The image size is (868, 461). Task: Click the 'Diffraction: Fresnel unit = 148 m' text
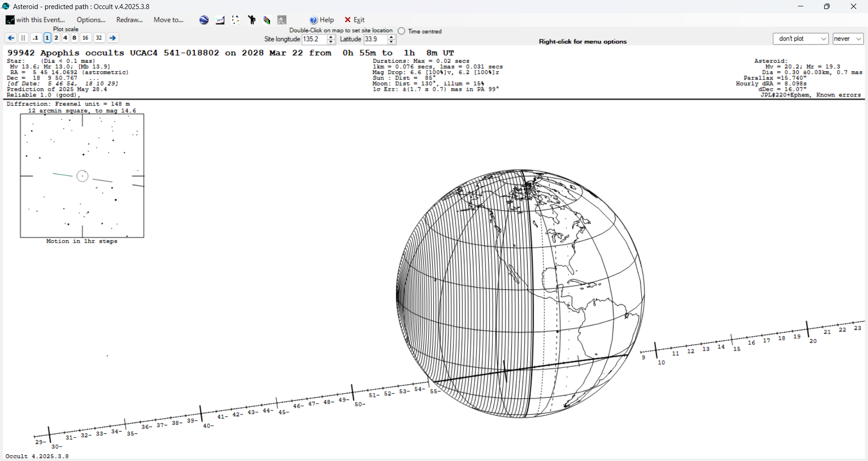coord(68,104)
